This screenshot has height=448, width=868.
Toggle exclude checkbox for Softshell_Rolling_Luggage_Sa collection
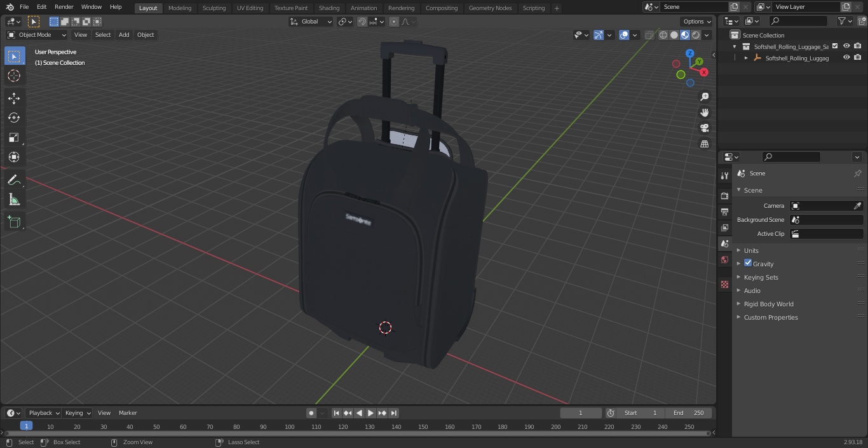coord(835,46)
